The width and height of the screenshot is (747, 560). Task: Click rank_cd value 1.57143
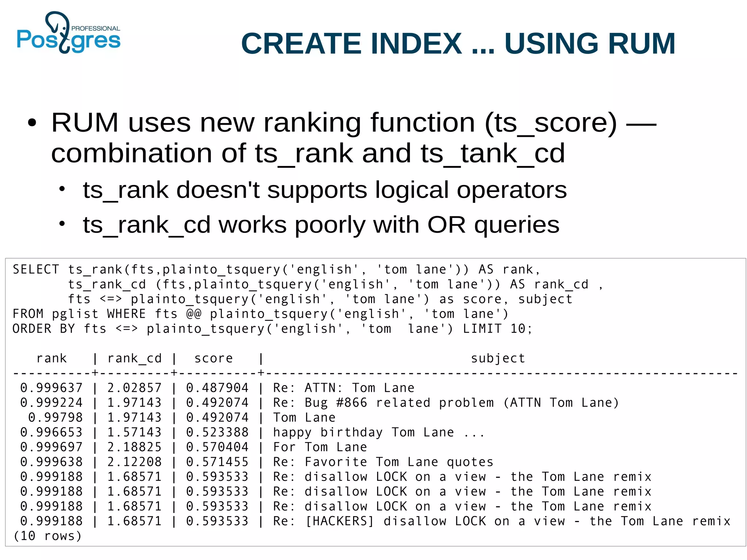pyautogui.click(x=134, y=432)
